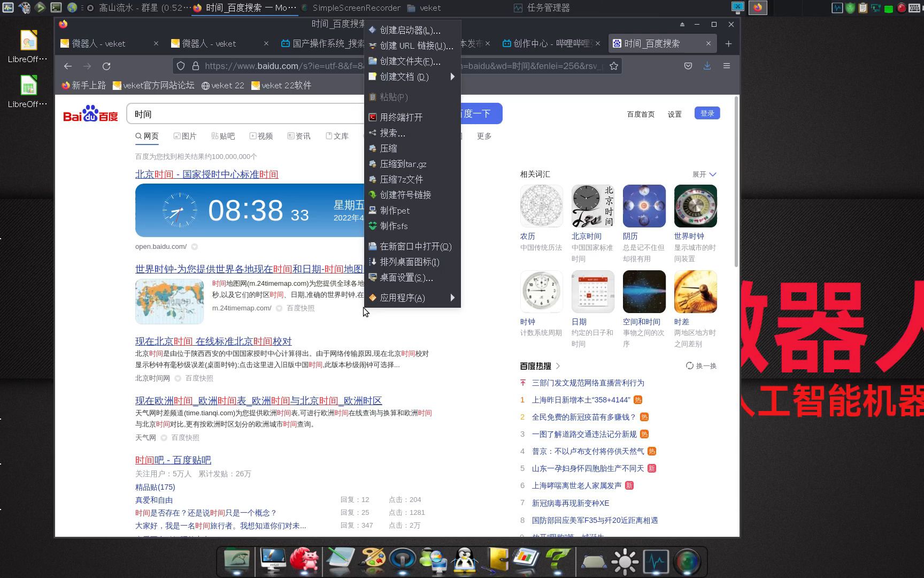Open Firefox downloads arrow icon

(707, 65)
